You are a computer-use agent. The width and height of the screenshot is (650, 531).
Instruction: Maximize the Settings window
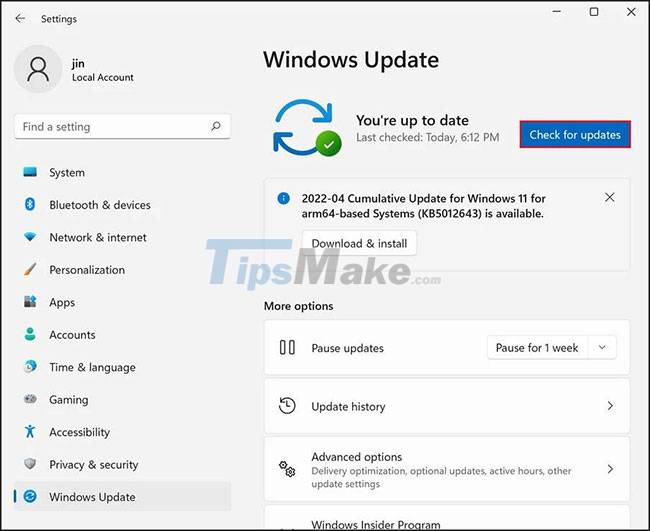pyautogui.click(x=594, y=12)
